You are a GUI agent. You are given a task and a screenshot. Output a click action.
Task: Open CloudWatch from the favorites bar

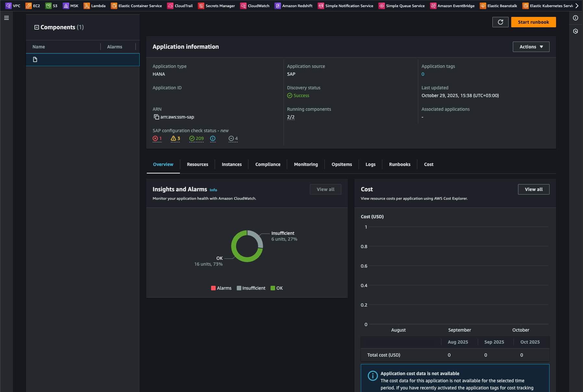click(x=255, y=6)
